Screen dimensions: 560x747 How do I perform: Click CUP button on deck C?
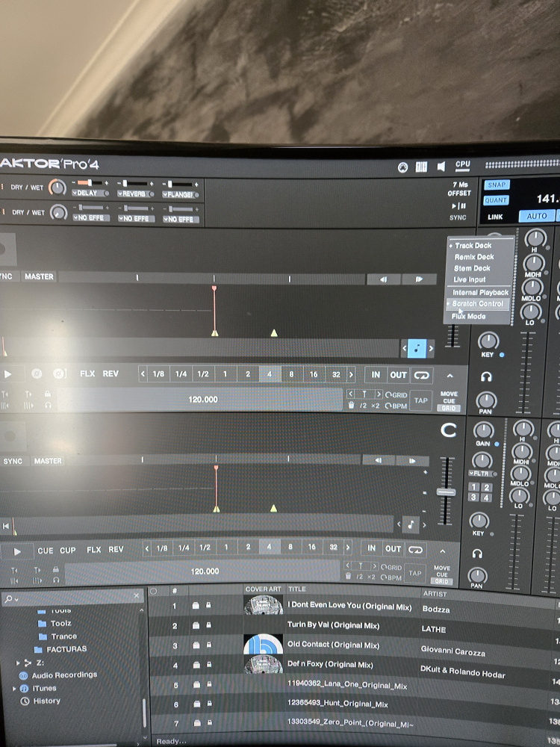(x=68, y=551)
